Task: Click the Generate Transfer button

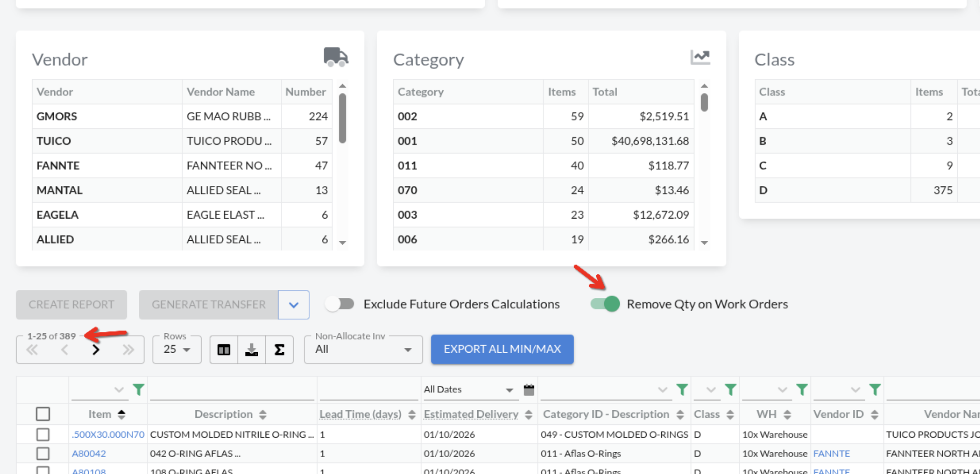Action: pyautogui.click(x=209, y=305)
